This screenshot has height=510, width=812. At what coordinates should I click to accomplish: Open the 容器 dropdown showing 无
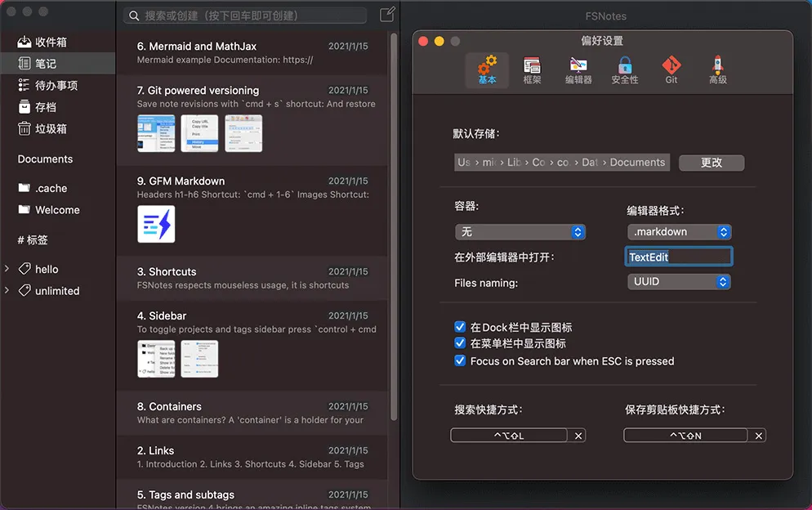[x=520, y=232]
